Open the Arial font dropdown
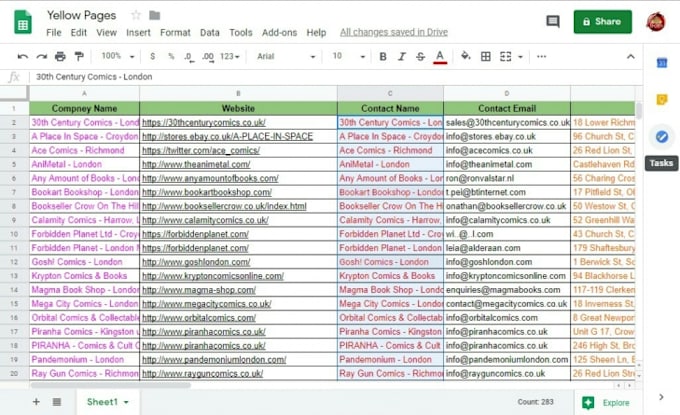Image resolution: width=680 pixels, height=415 pixels. pos(285,56)
